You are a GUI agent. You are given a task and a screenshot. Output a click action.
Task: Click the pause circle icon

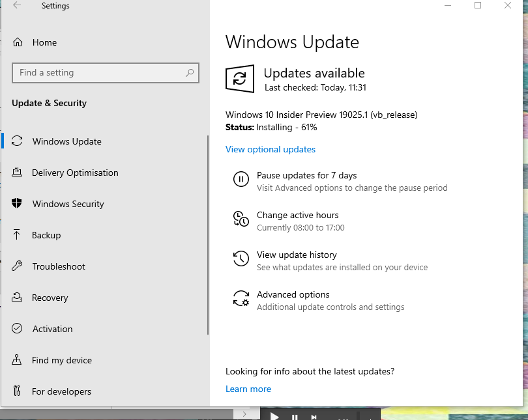click(x=241, y=179)
